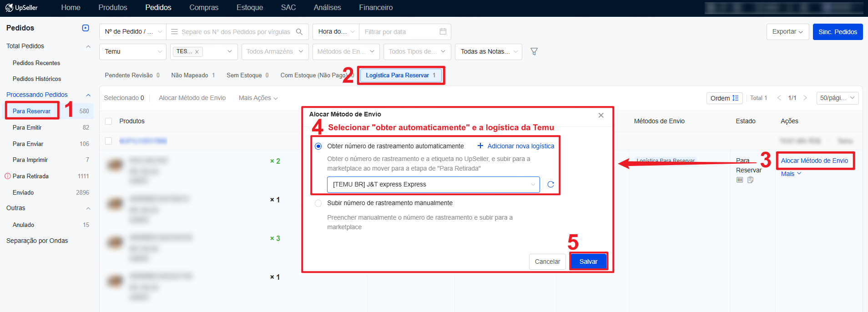This screenshot has height=312, width=868.
Task: Open the Todos Tipos de... dropdown
Action: coord(417,51)
